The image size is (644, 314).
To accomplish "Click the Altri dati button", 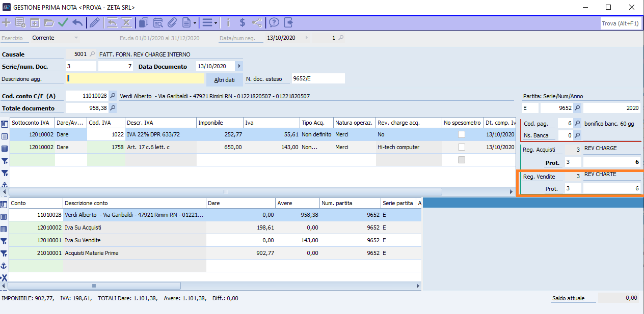I will [224, 80].
